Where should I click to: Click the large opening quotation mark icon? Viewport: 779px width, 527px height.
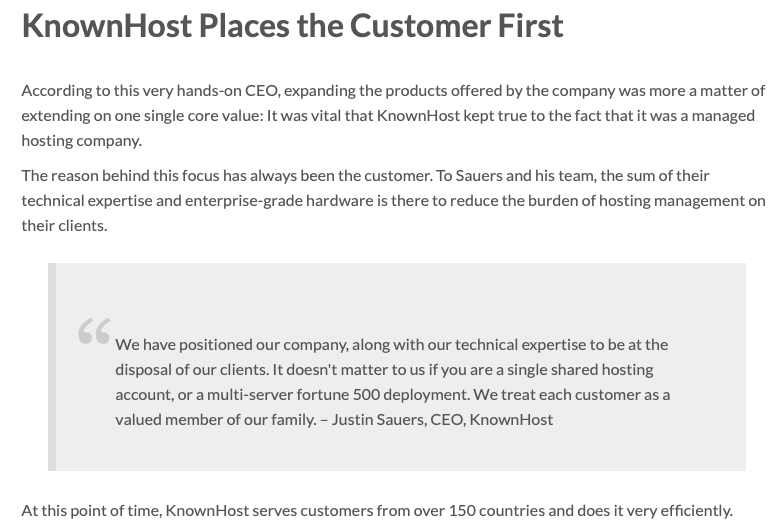94,332
